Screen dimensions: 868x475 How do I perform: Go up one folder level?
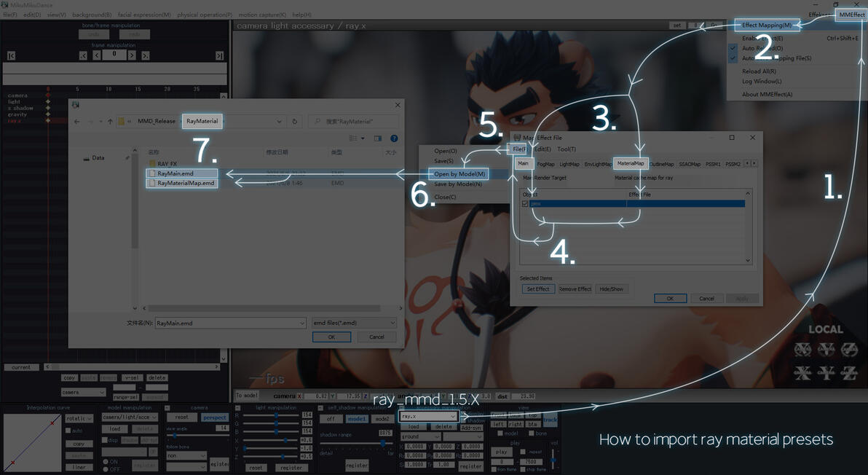[110, 121]
